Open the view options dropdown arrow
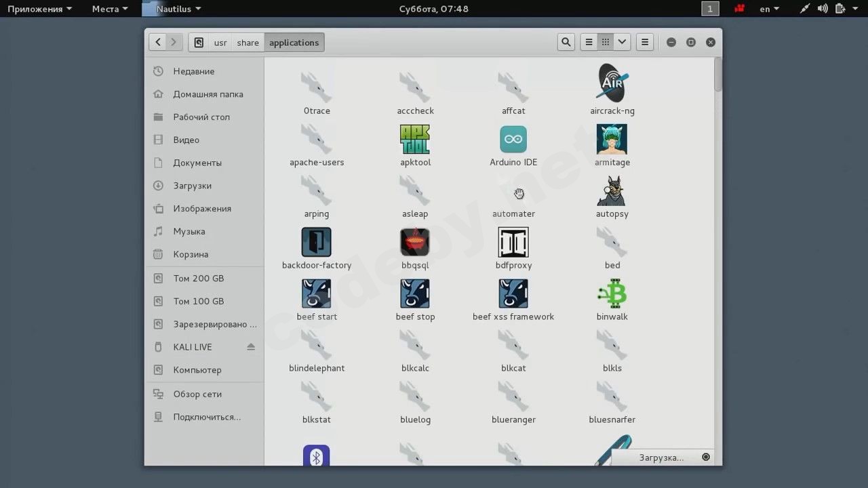Screen dimensions: 868x488 click(622, 42)
